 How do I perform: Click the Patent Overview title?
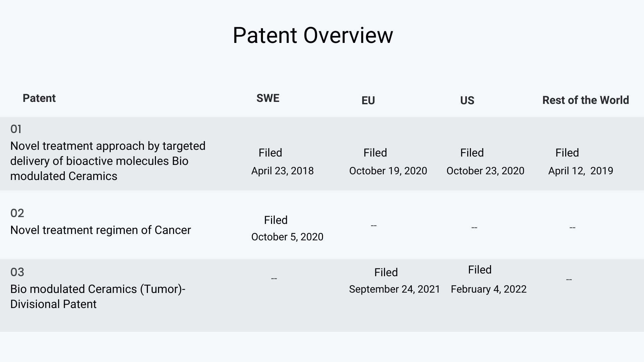[313, 35]
